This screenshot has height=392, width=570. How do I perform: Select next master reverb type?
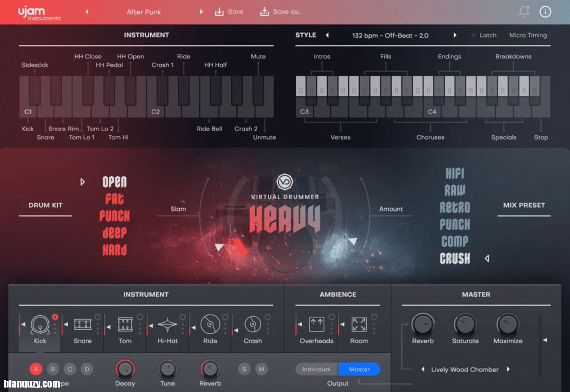508,369
